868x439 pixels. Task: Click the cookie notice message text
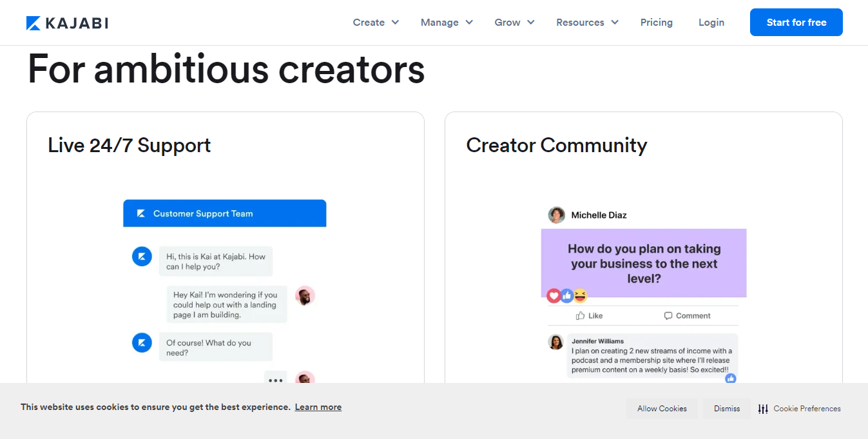point(155,407)
